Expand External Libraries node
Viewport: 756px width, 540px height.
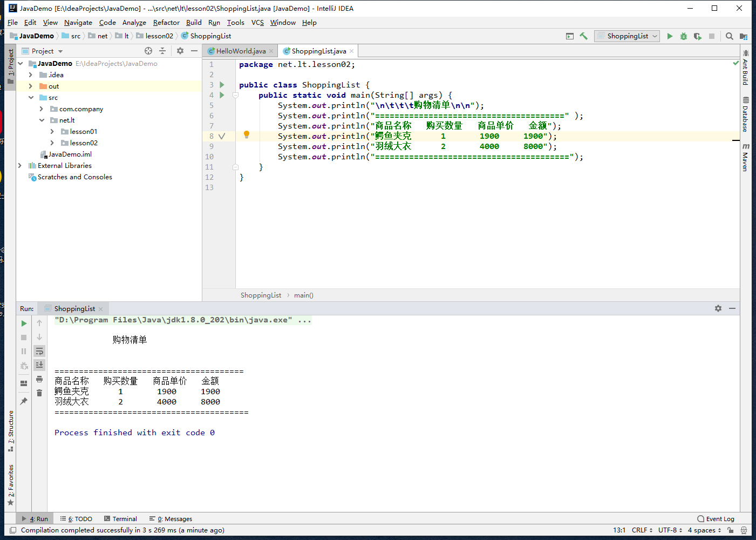coord(20,166)
